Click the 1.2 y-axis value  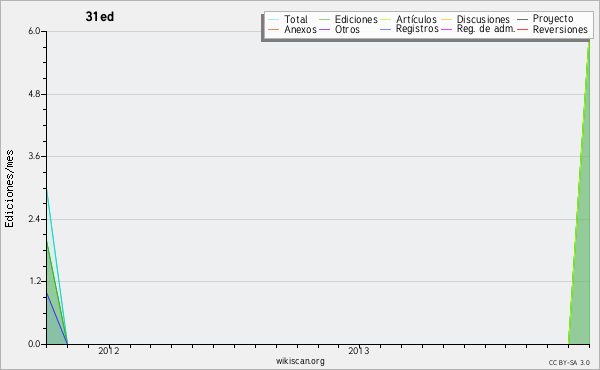point(34,281)
